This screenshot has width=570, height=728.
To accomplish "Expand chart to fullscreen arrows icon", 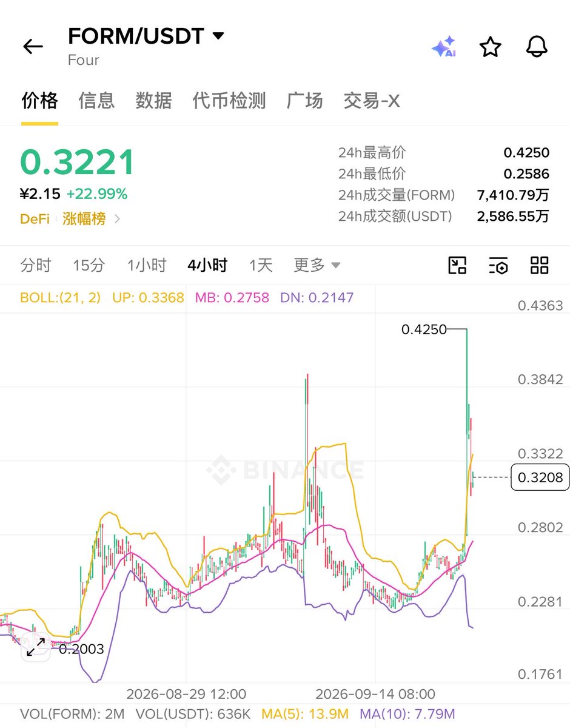I will pyautogui.click(x=36, y=647).
